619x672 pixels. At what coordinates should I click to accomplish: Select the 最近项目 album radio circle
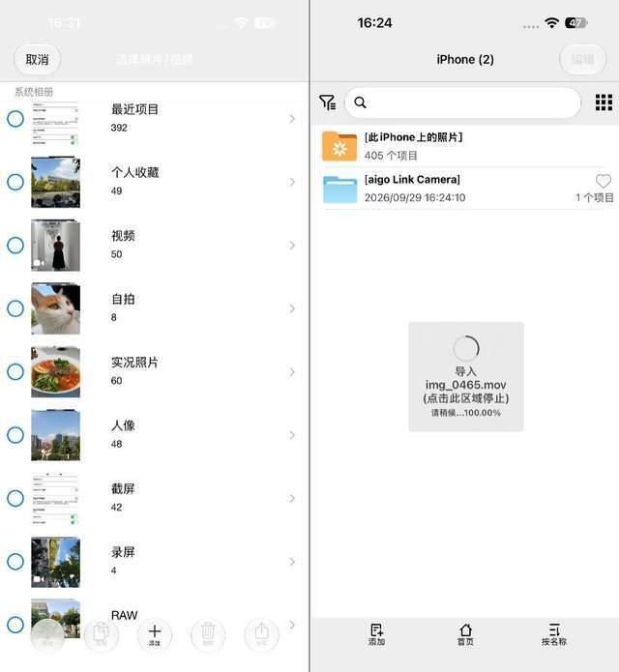pos(15,119)
